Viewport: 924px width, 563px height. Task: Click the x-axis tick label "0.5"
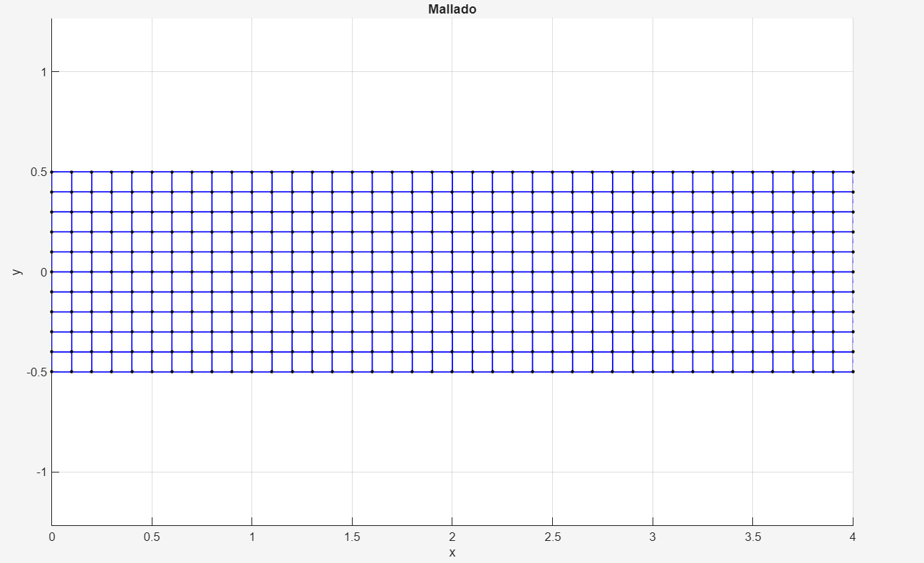152,537
